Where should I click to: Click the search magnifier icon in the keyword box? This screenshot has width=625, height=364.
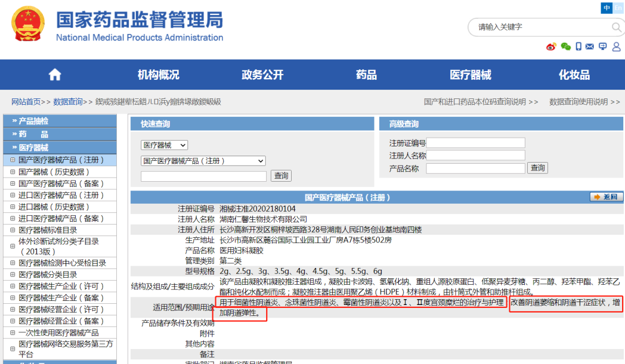click(616, 27)
